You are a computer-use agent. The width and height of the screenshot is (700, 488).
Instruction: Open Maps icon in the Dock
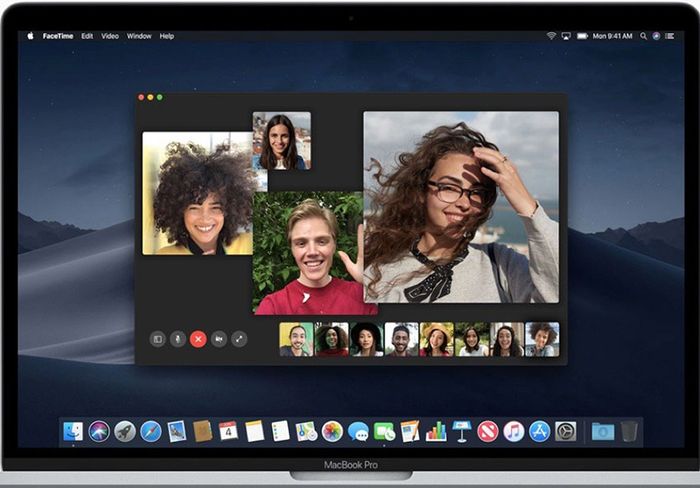point(306,432)
